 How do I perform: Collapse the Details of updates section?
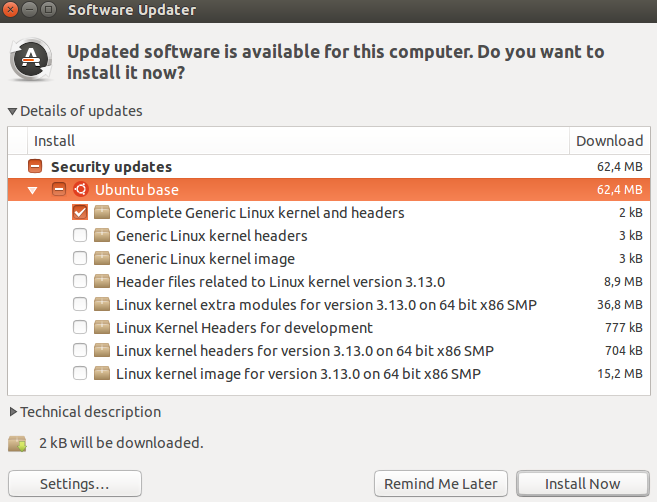tap(13, 112)
